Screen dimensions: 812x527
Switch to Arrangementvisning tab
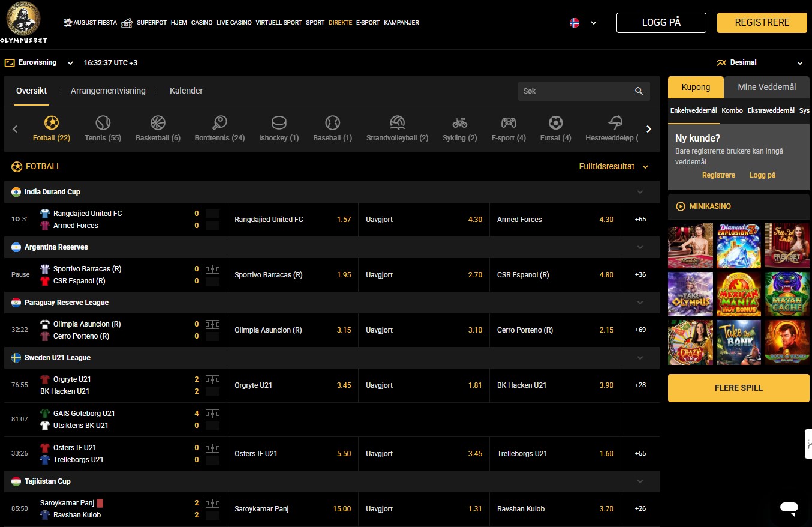[108, 91]
